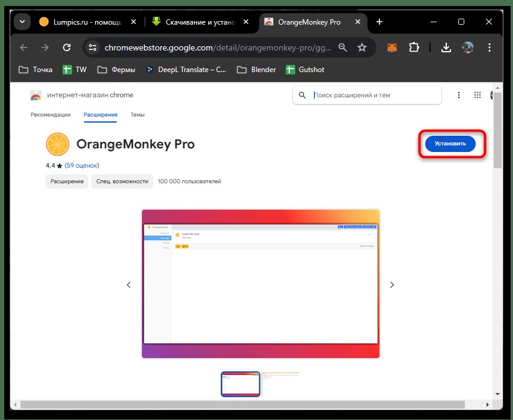The width and height of the screenshot is (513, 420).
Task: Open the MetaMask fox extension
Action: (392, 47)
